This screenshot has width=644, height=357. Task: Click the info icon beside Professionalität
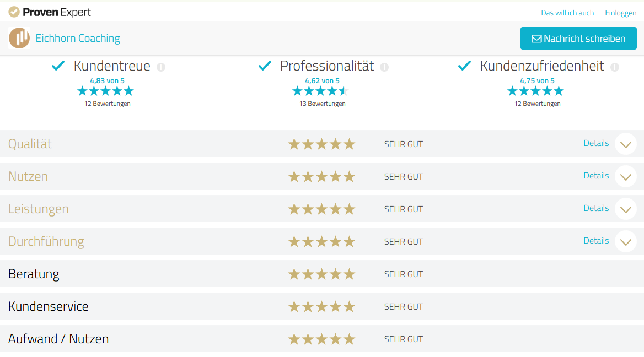[384, 67]
